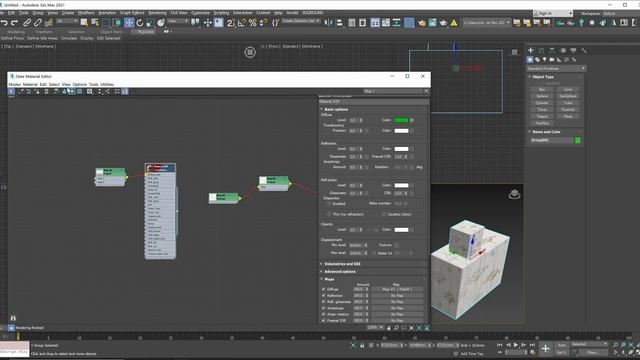Open Material menu in Slate Material Editor
Image resolution: width=640 pixels, height=360 pixels.
[30, 84]
